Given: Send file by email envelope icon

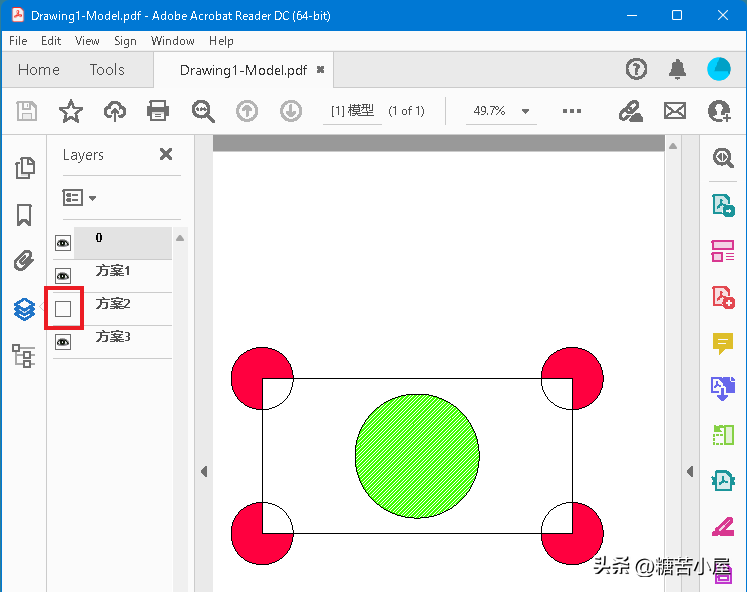Looking at the screenshot, I should pyautogui.click(x=675, y=111).
